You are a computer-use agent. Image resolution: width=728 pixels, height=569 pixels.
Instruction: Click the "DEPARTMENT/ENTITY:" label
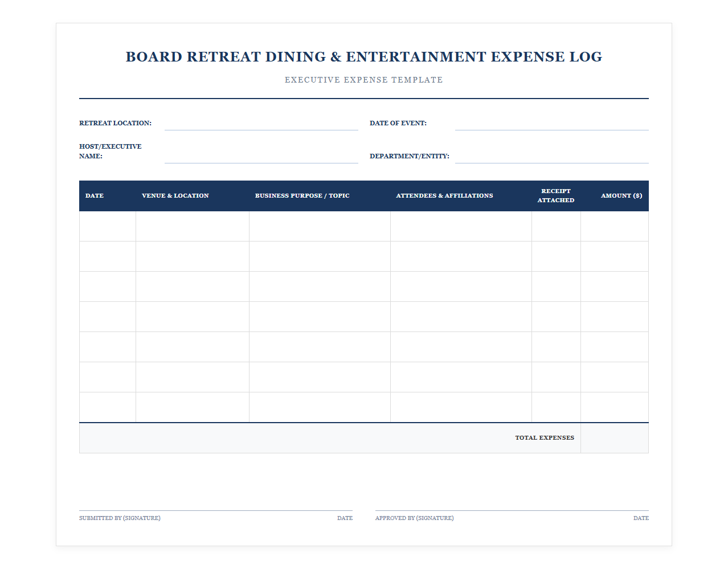(409, 156)
